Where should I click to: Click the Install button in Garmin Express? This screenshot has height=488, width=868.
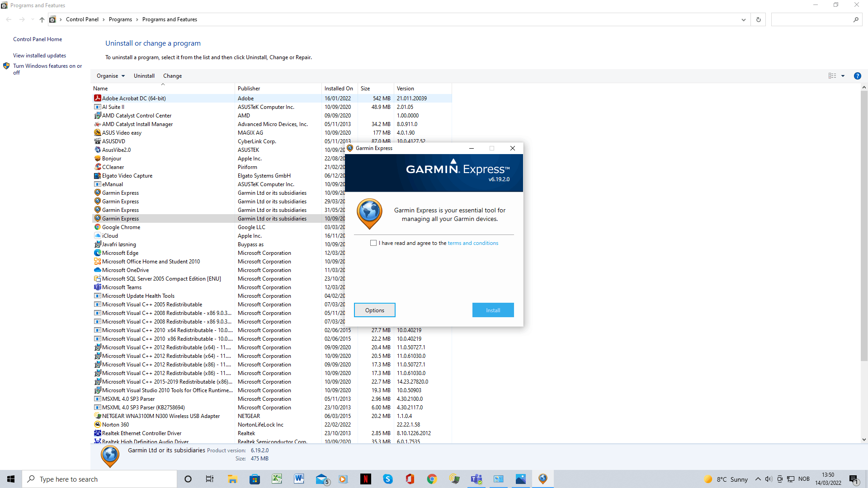(x=493, y=310)
